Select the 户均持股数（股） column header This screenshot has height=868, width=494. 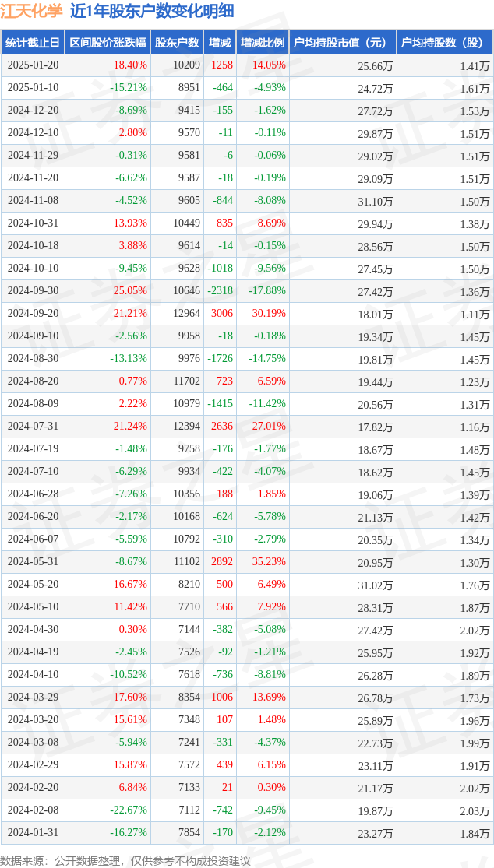click(x=444, y=43)
